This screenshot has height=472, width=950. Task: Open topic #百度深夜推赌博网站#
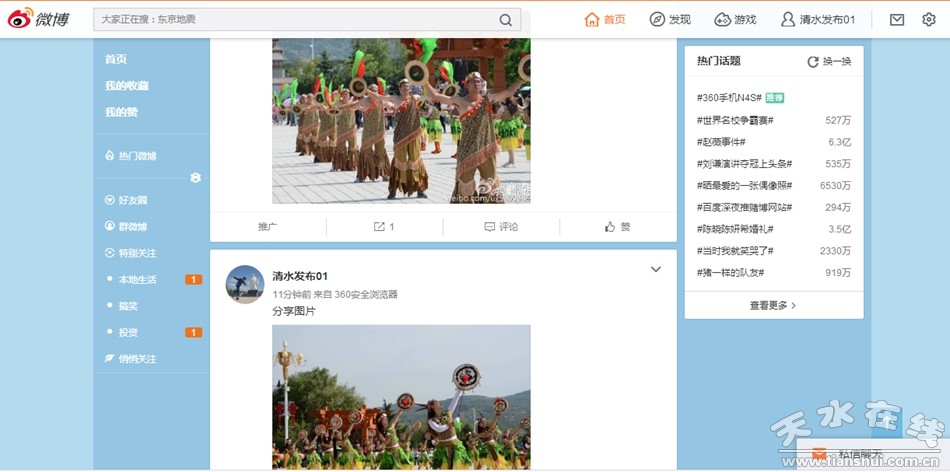click(745, 208)
